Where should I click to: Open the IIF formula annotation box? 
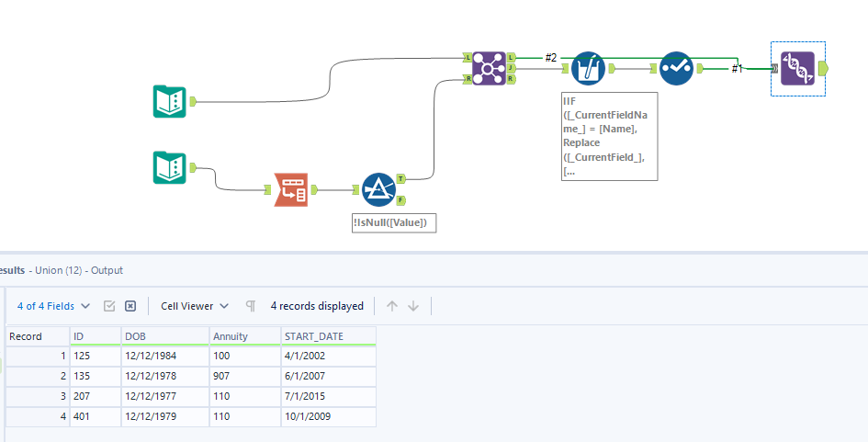click(x=609, y=136)
